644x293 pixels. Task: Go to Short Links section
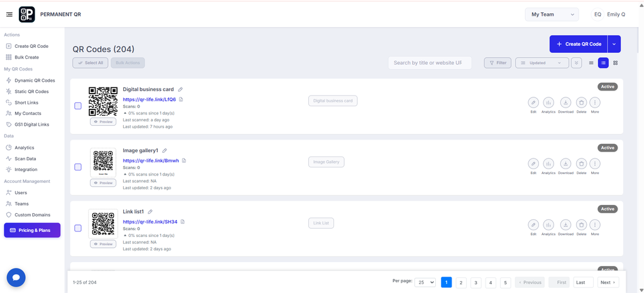tap(22, 102)
